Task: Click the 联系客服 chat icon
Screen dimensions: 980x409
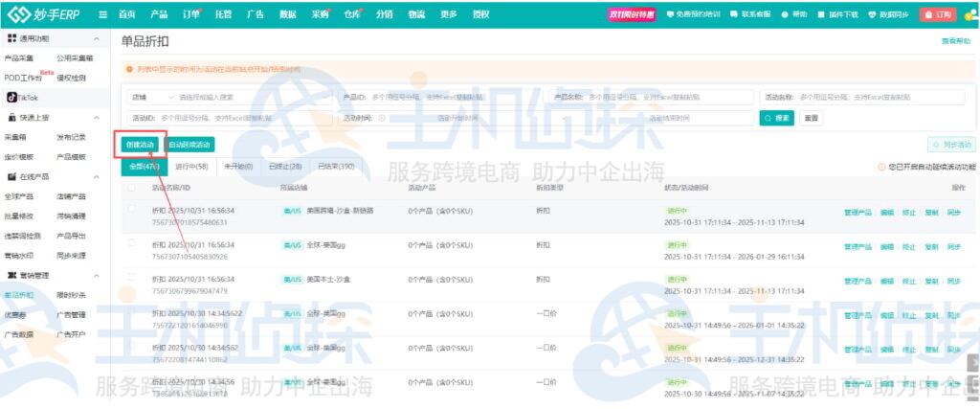Action: pyautogui.click(x=735, y=15)
